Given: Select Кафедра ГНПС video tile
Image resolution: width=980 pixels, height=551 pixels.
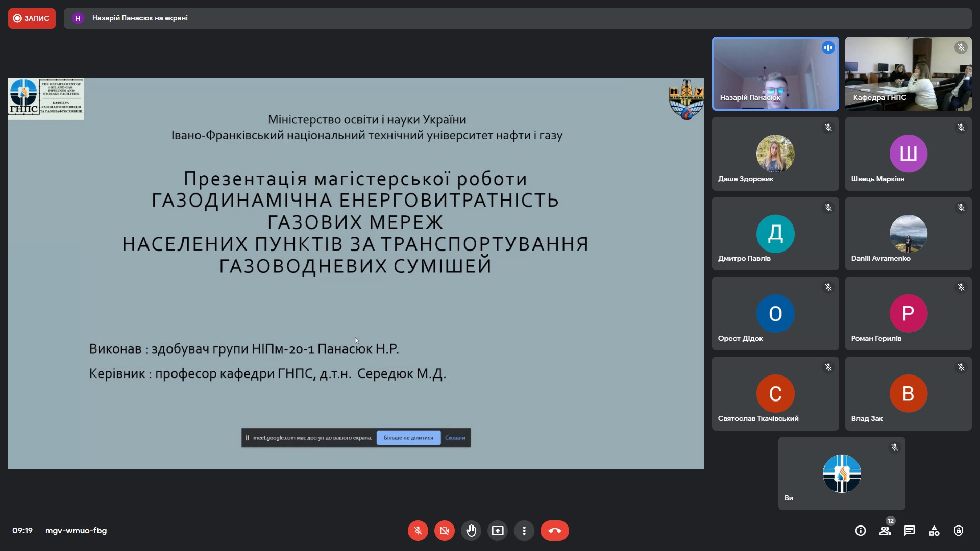Looking at the screenshot, I should (908, 73).
